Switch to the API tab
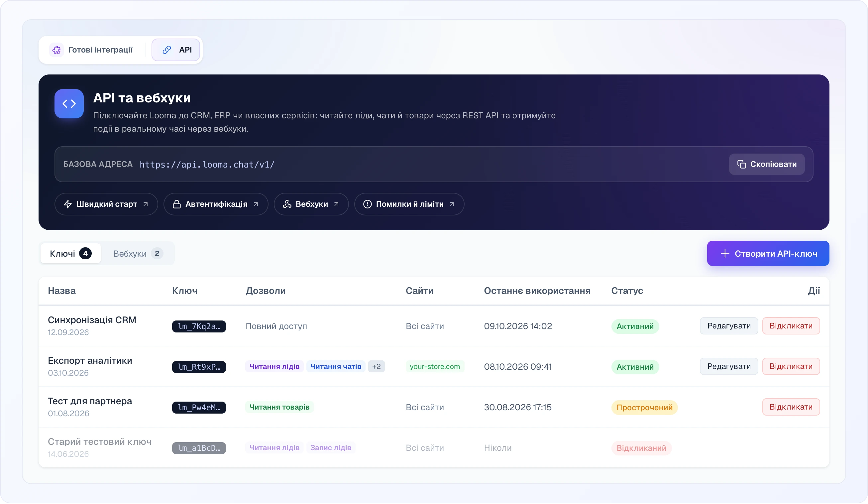The image size is (868, 504). [x=176, y=50]
